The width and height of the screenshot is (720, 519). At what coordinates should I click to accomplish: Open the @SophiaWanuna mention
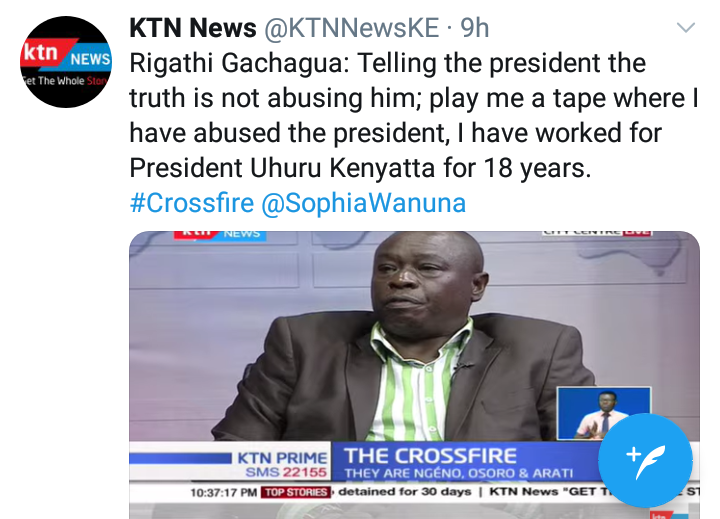(364, 203)
